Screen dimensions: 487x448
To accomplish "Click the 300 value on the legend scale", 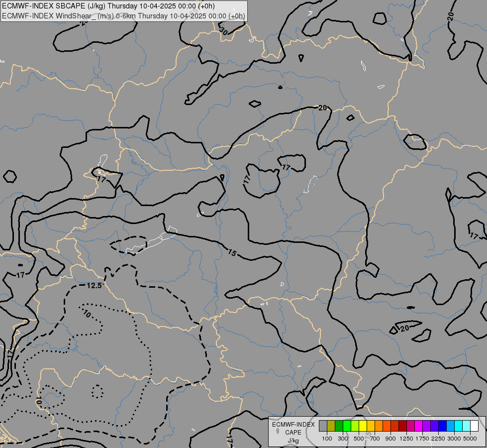I will (343, 439).
